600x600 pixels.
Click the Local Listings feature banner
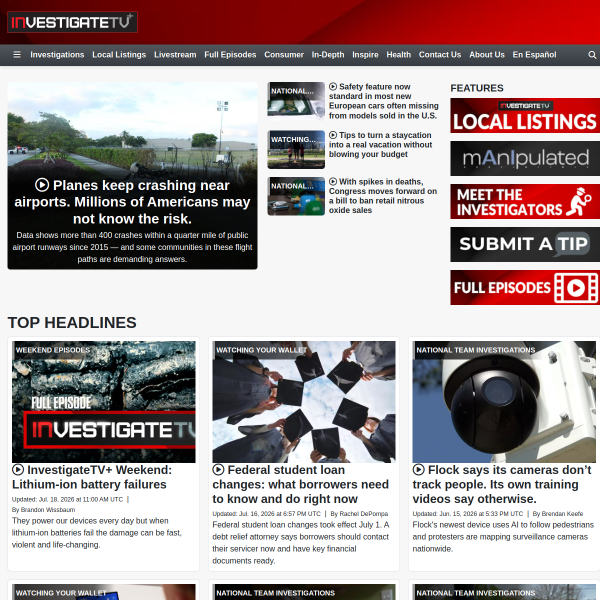[x=525, y=116]
